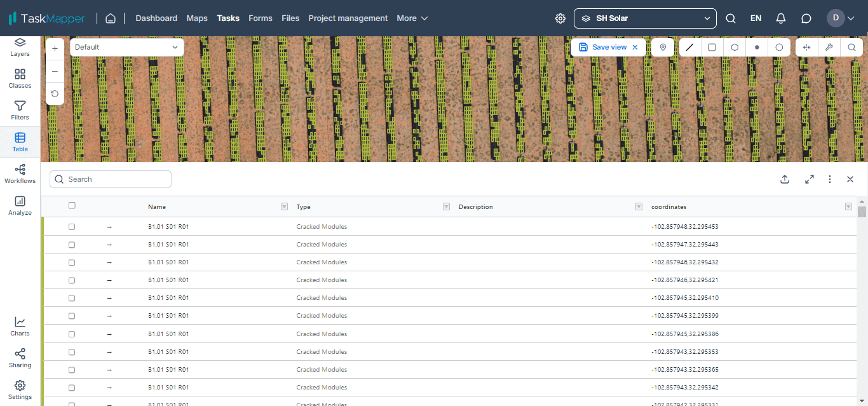Expand the More menu
Viewport: 868px width, 406px height.
pyautogui.click(x=412, y=18)
